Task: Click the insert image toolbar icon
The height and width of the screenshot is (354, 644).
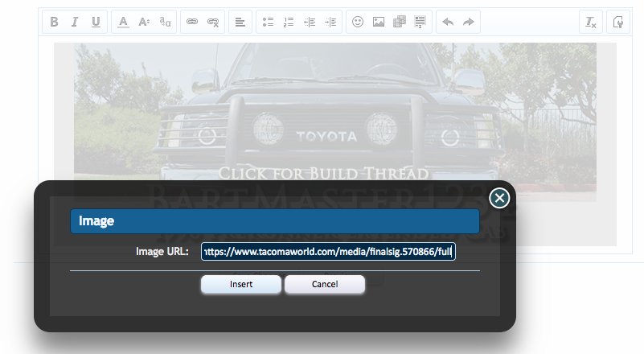Action: click(379, 22)
